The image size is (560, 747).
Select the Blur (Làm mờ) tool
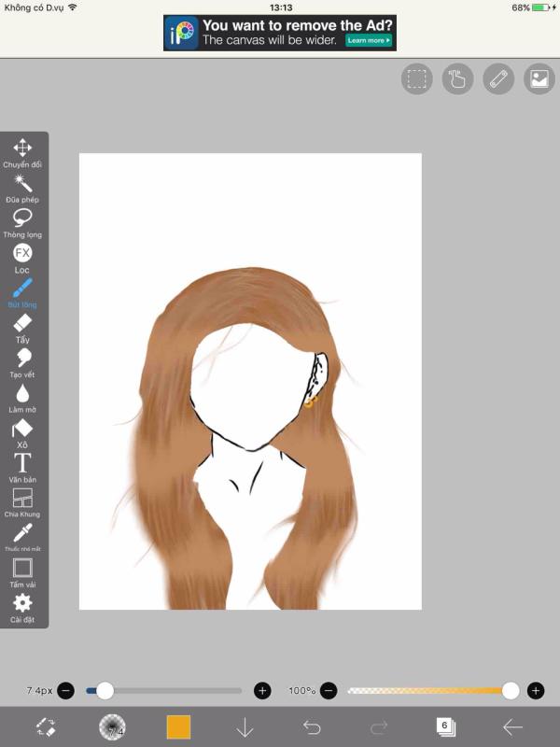pos(22,394)
